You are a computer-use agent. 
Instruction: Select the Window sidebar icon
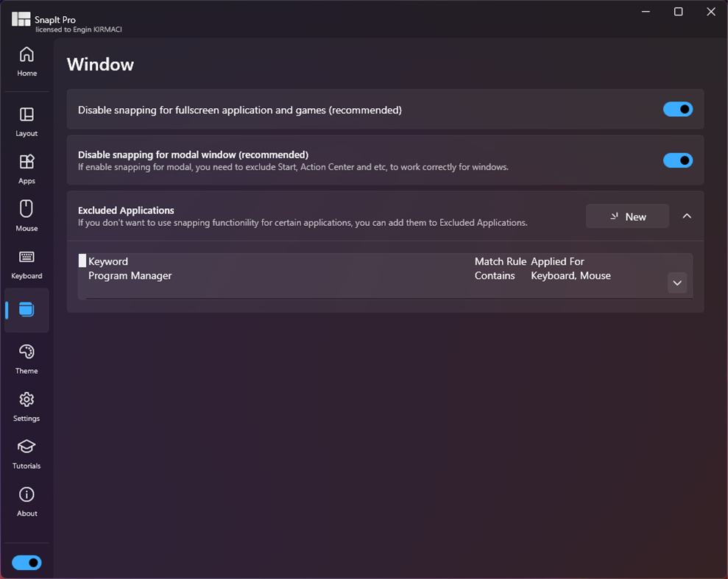26,310
